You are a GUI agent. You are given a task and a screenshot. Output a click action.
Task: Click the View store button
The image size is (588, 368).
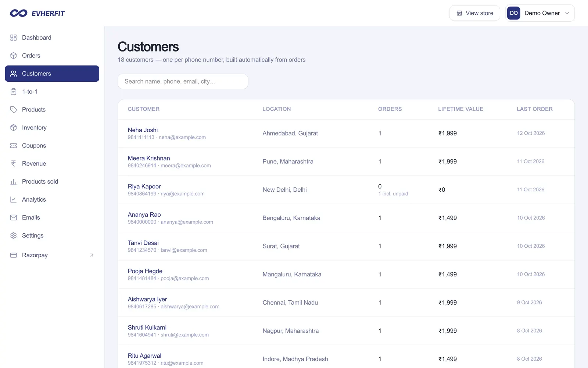(474, 13)
